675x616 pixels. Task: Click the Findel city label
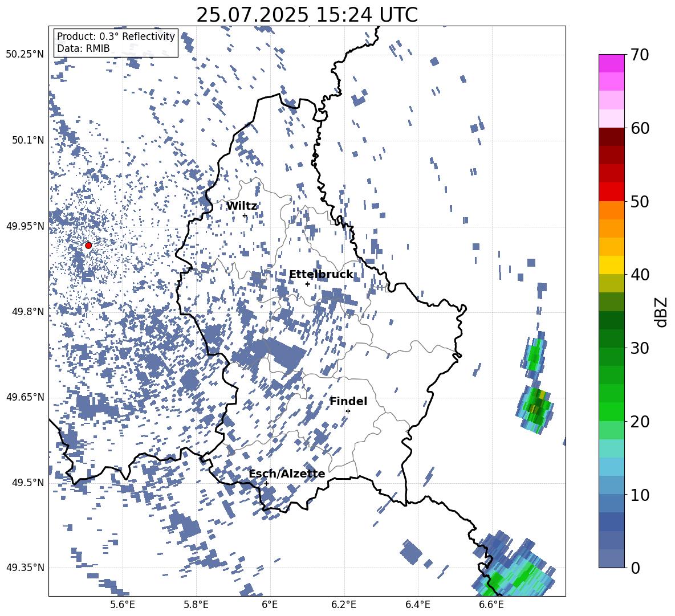point(348,401)
